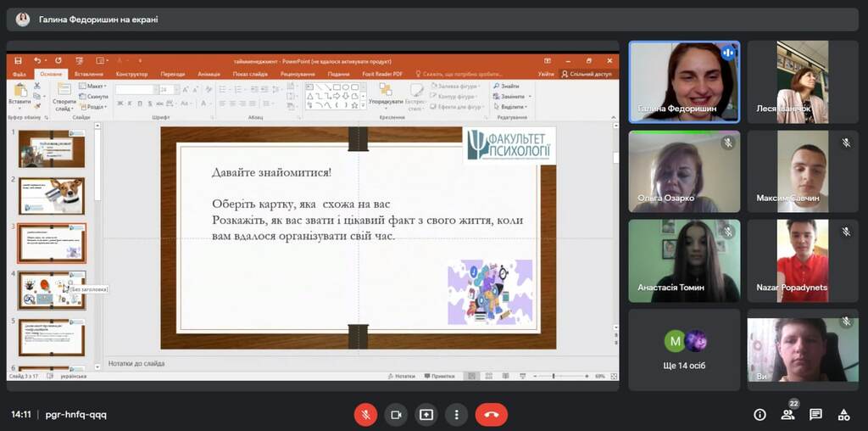Switch to the Анімація ribbon tab
868x431 pixels.
[x=209, y=74]
